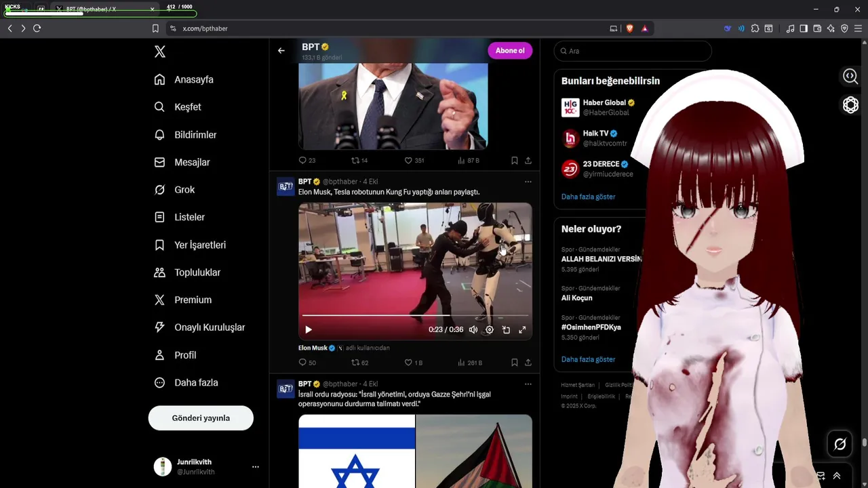Open Premium in the sidebar
The height and width of the screenshot is (488, 868).
point(183,300)
